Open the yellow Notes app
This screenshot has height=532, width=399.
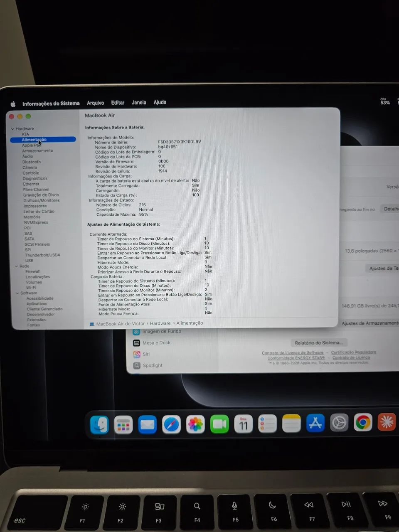(291, 424)
